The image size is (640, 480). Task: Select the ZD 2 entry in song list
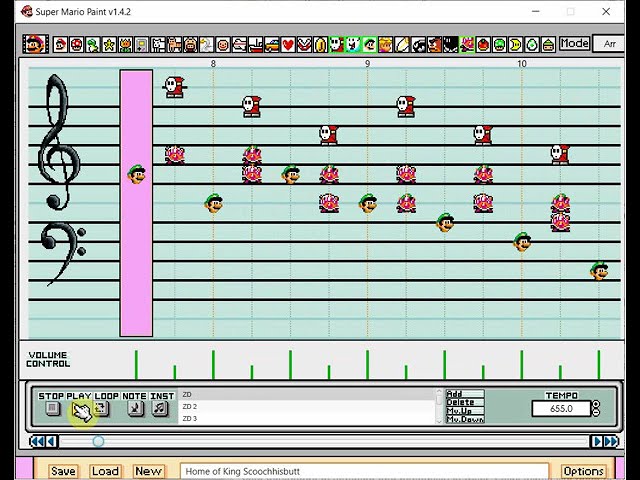(x=307, y=407)
